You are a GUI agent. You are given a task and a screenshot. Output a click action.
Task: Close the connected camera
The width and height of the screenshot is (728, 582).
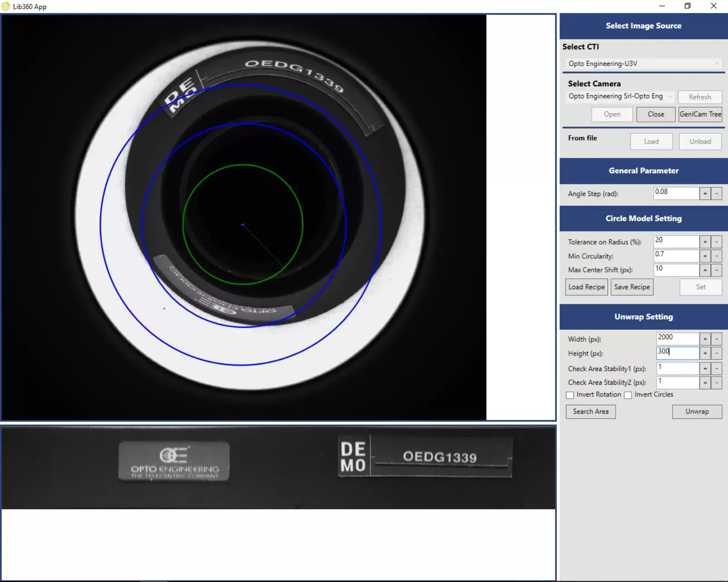[x=656, y=115]
